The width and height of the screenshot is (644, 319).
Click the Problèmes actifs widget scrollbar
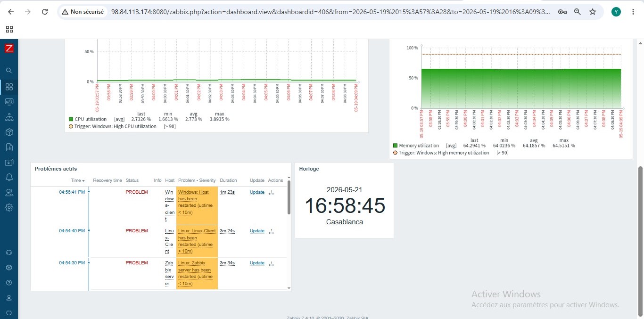(x=289, y=198)
